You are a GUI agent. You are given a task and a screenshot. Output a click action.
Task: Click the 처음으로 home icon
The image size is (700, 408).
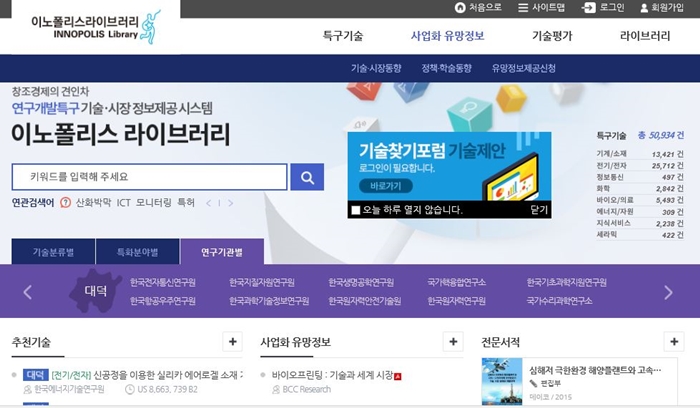459,8
